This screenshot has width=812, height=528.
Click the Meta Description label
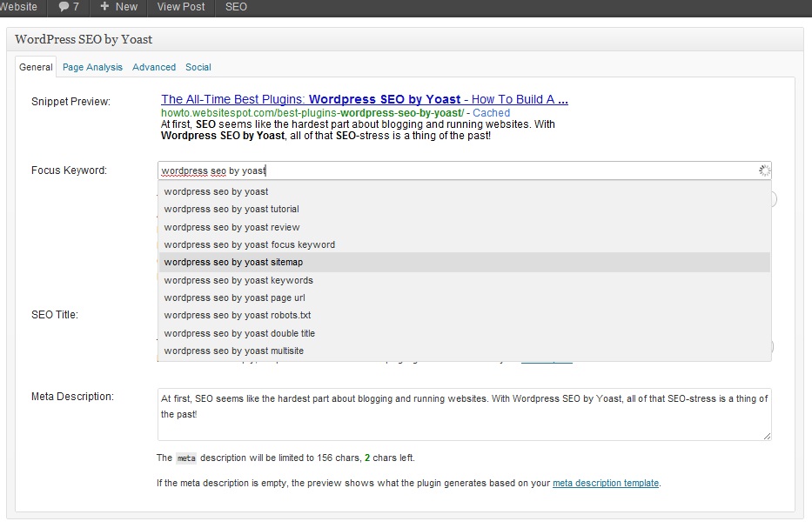[72, 397]
